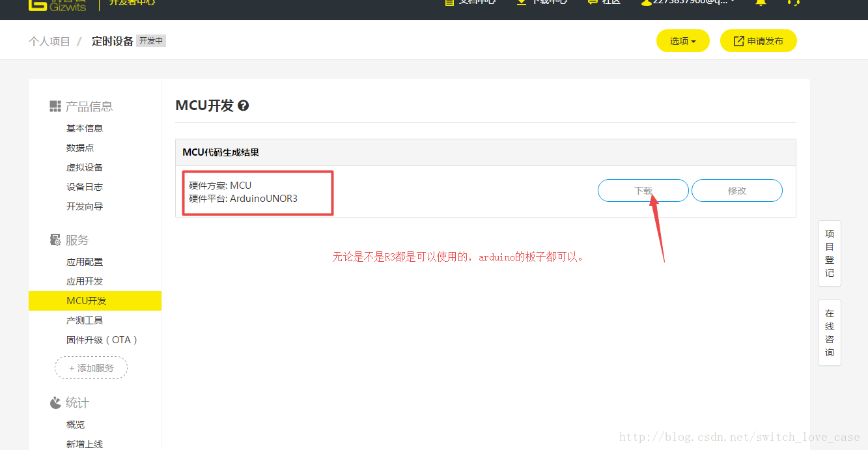Open the 在线咨询 side tab
The image size is (868, 450).
830,333
